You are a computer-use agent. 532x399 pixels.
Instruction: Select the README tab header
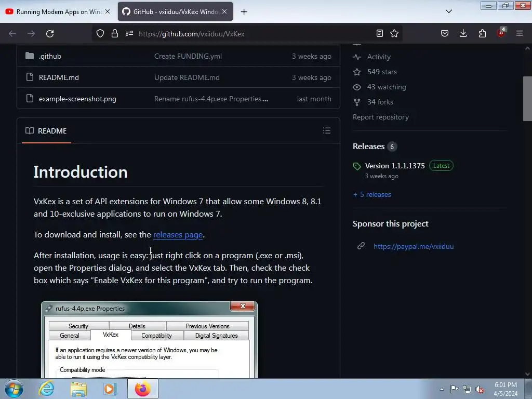(x=46, y=131)
